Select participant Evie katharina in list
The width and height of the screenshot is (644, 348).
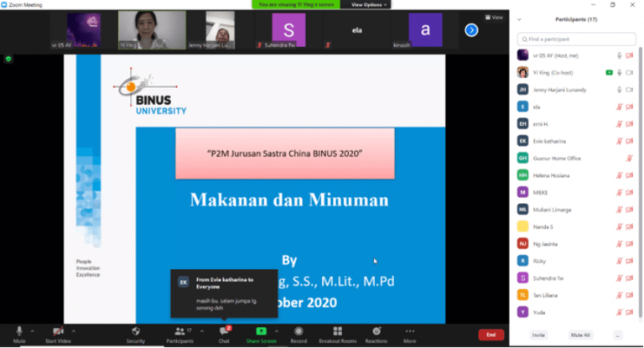tap(576, 141)
